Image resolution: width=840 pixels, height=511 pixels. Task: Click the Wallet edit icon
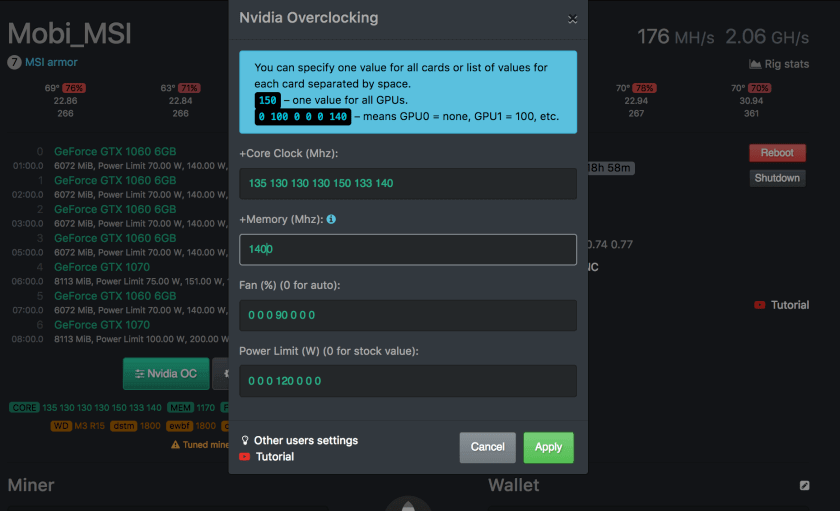[x=804, y=486]
